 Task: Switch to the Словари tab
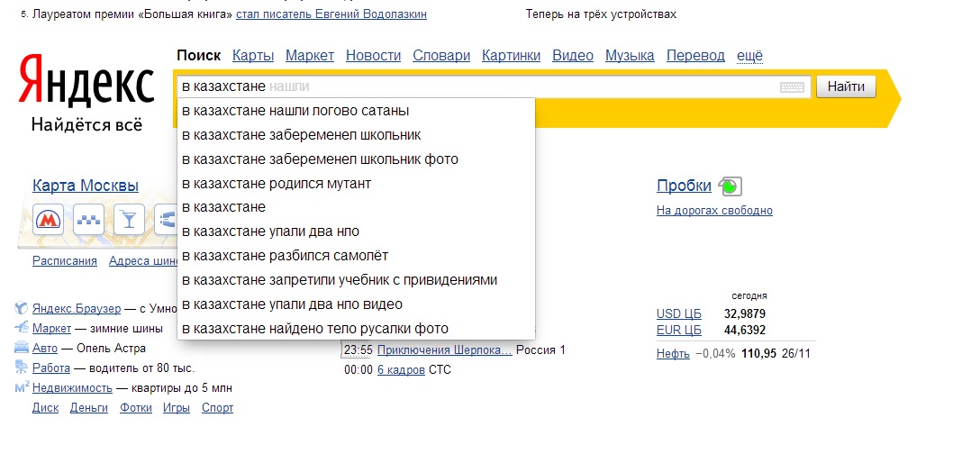tap(441, 56)
